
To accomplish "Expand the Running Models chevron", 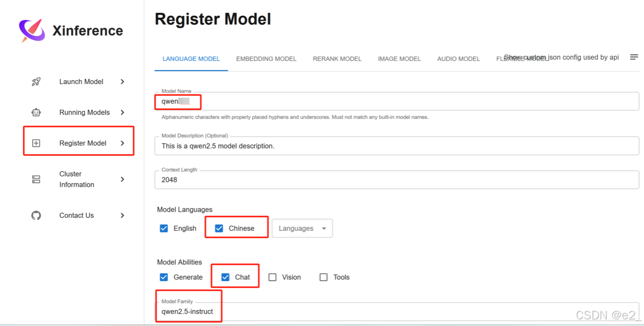I will 122,112.
